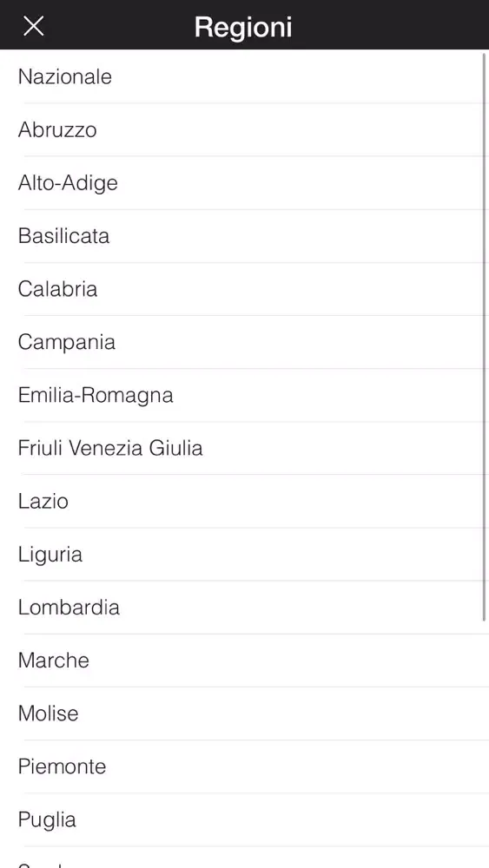The width and height of the screenshot is (489, 868).
Task: Select Friuli Venezia Giulia region
Action: (244, 448)
